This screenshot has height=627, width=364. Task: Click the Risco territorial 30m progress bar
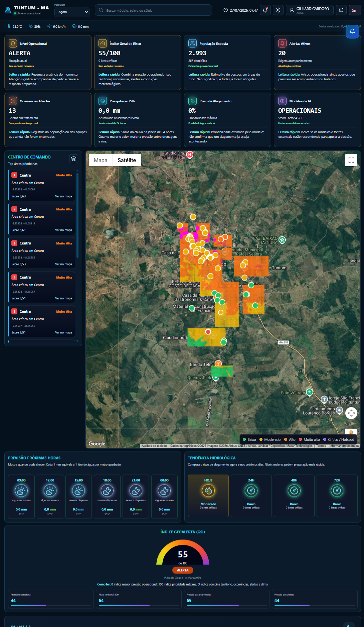[139, 605]
